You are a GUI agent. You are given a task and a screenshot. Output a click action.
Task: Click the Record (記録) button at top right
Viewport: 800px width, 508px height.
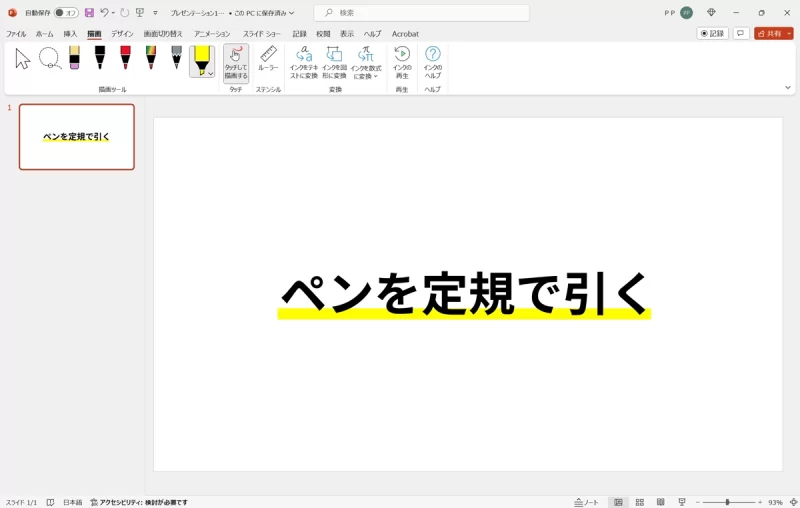pyautogui.click(x=712, y=33)
